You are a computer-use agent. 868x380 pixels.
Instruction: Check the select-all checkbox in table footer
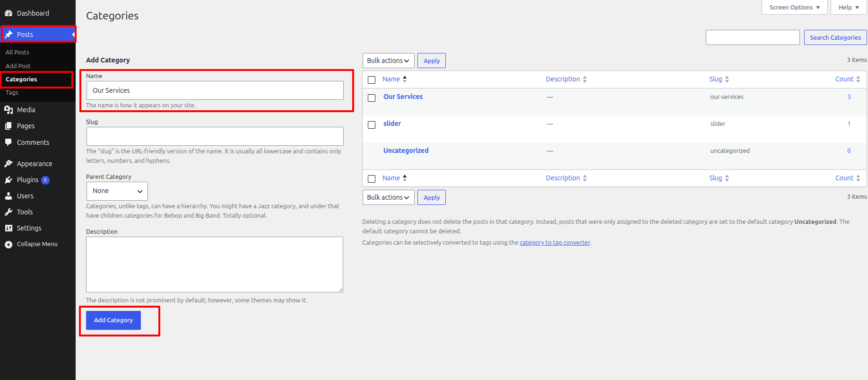(x=372, y=179)
